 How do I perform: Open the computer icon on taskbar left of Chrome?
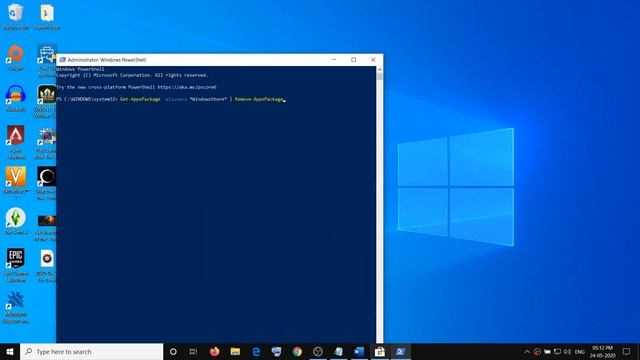tap(276, 351)
